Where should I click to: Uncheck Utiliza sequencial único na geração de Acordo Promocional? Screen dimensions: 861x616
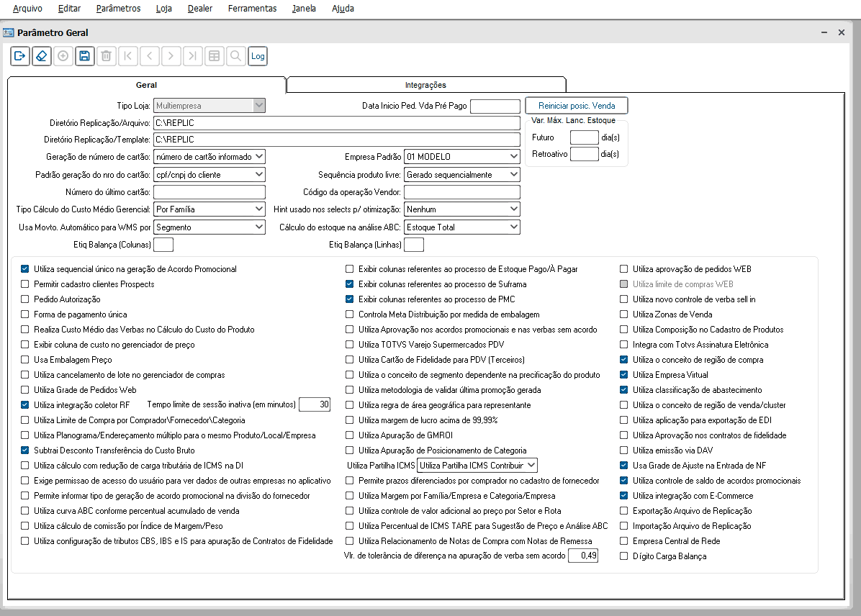(24, 269)
